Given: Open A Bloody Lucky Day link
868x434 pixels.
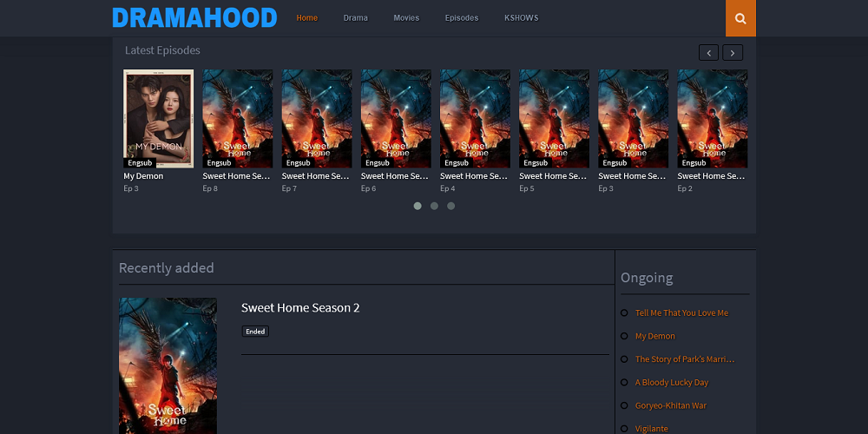Looking at the screenshot, I should point(672,383).
